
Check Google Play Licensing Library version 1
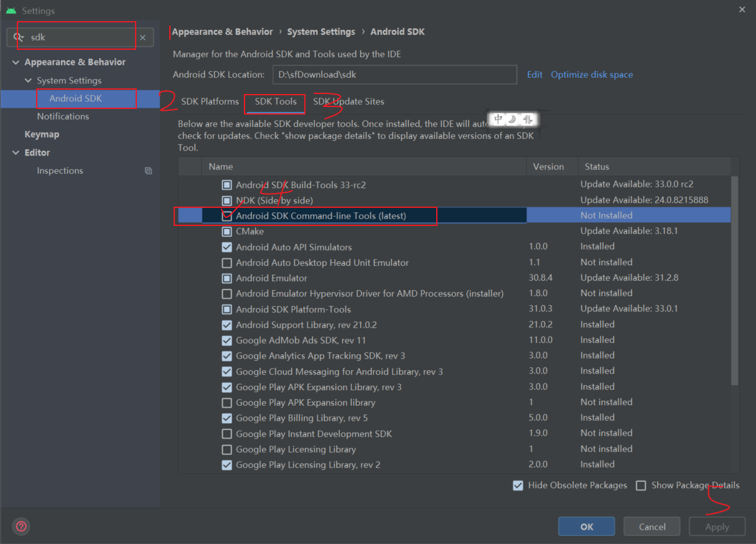coord(227,449)
